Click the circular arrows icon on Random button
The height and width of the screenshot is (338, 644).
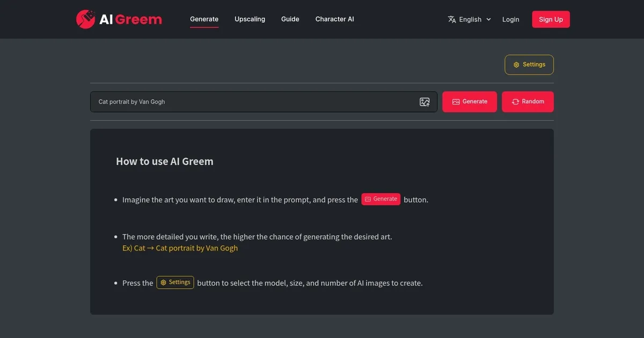(515, 102)
